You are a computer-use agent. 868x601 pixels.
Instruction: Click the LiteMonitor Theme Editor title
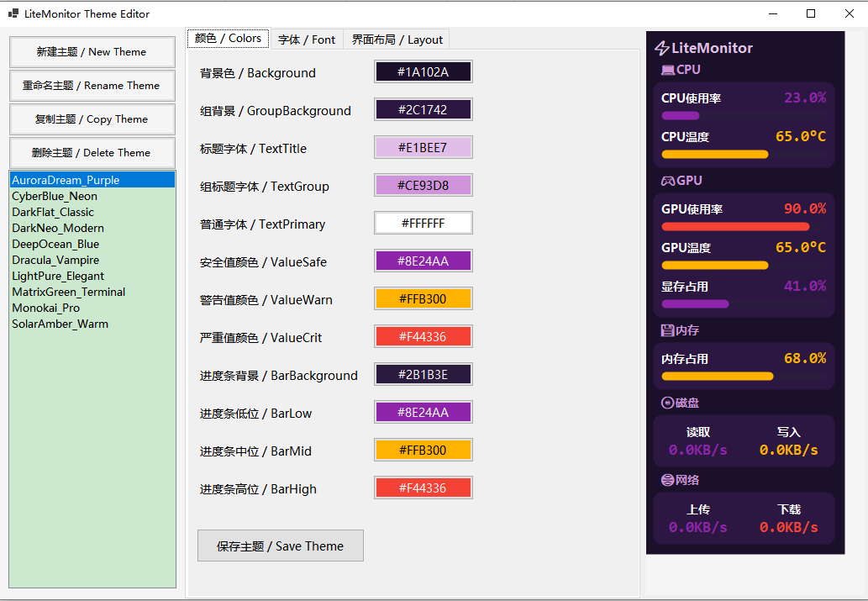[x=87, y=13]
